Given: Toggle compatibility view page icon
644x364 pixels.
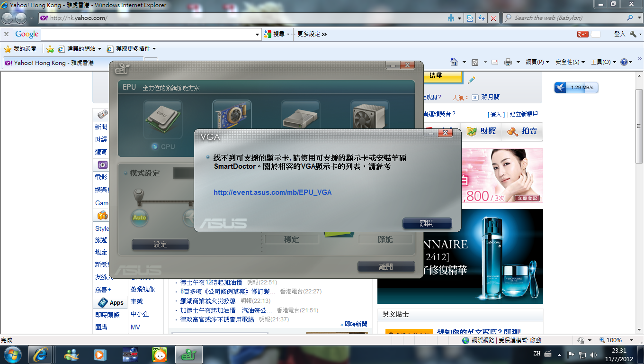Looking at the screenshot, I should pos(470,18).
